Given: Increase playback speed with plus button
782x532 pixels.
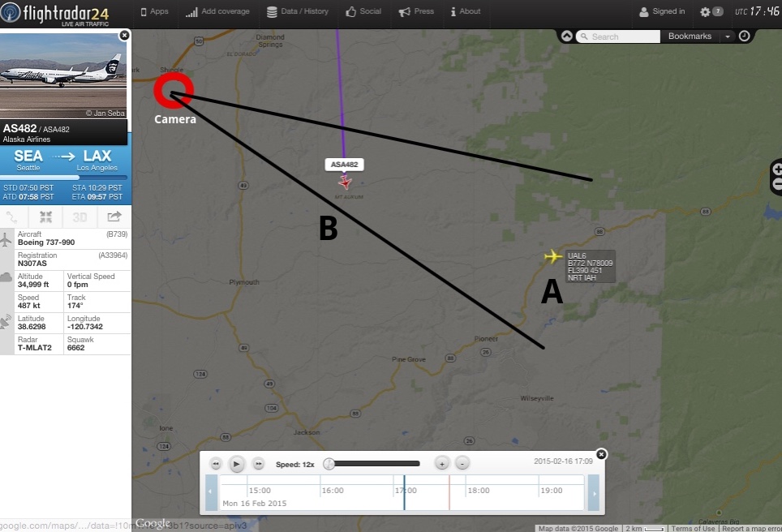Looking at the screenshot, I should point(442,464).
